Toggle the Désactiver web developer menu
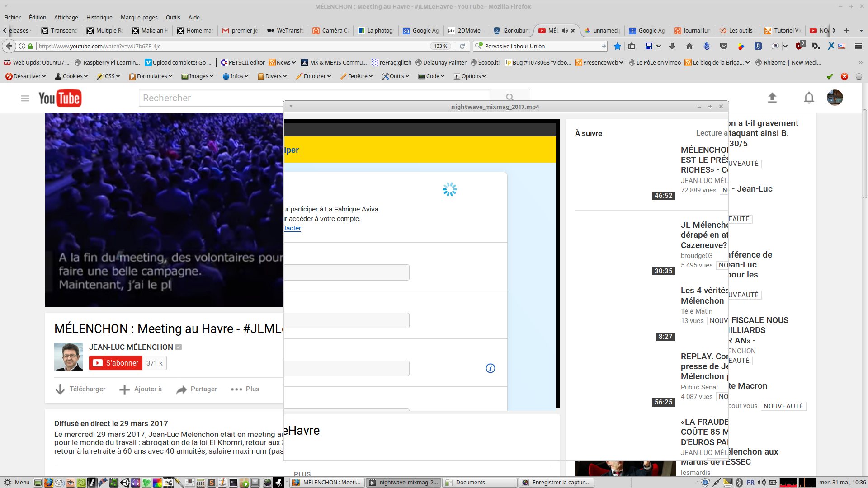 pyautogui.click(x=25, y=76)
